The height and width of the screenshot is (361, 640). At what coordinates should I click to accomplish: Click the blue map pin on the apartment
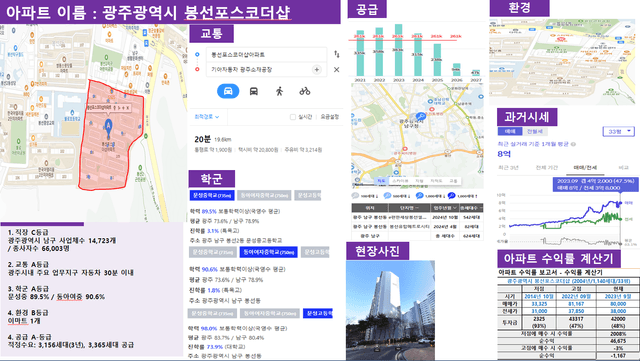[109, 127]
